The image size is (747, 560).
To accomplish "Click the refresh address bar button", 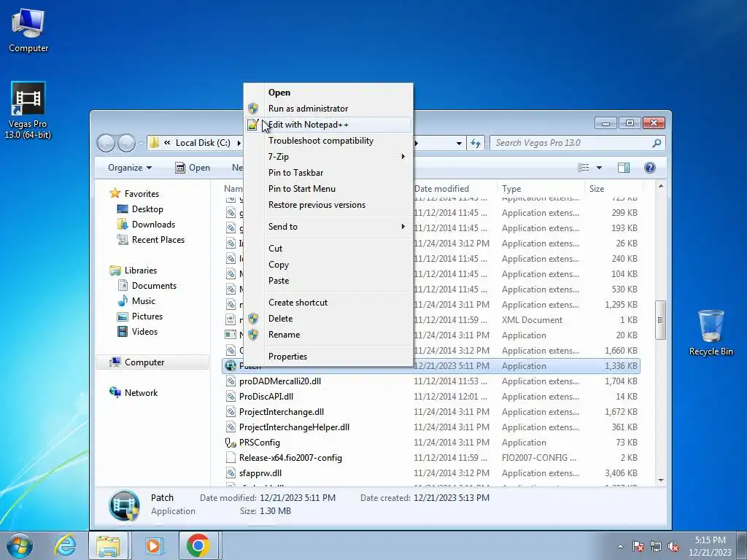I will [x=476, y=143].
